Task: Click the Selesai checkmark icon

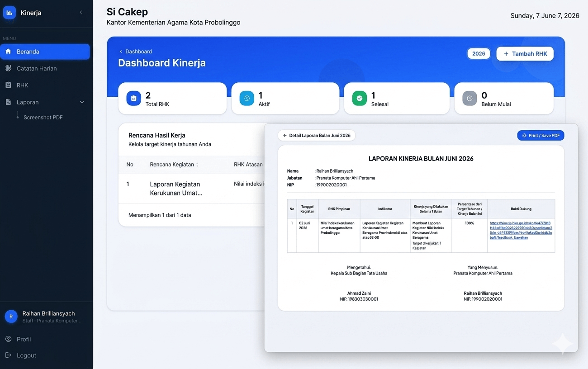Action: coord(359,98)
